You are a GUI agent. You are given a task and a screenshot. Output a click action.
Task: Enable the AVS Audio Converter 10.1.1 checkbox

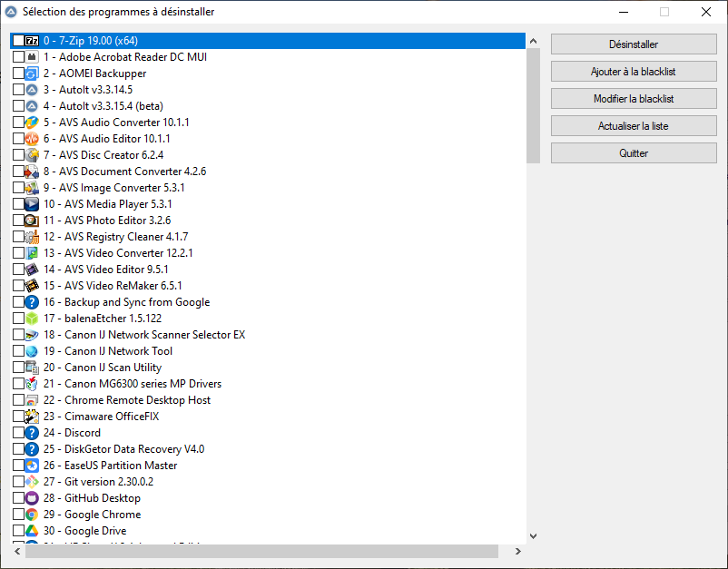pos(18,123)
